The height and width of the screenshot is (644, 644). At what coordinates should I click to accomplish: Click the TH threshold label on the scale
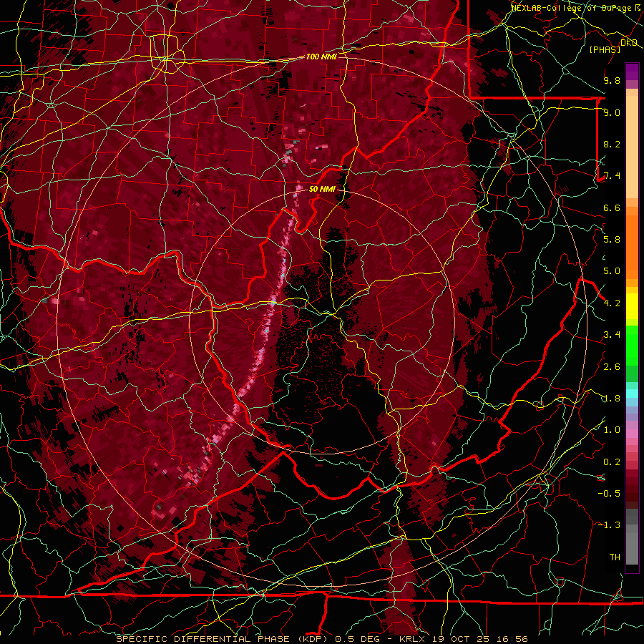[x=615, y=557]
